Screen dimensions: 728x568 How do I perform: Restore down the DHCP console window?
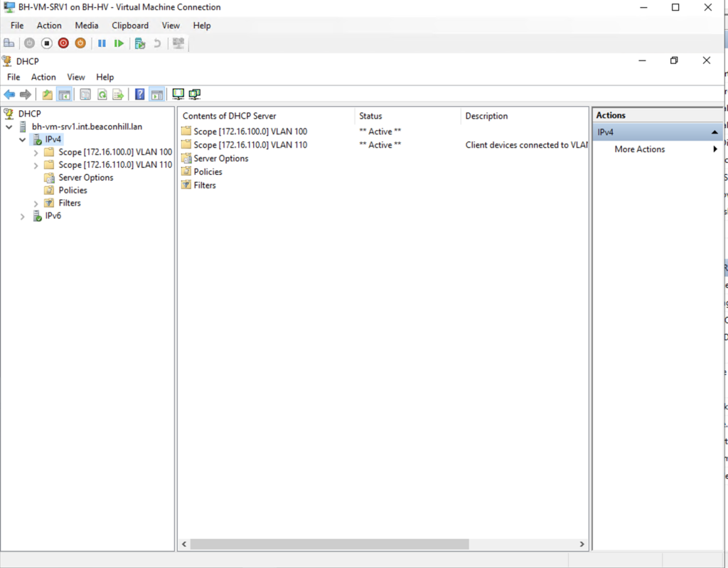coord(674,60)
